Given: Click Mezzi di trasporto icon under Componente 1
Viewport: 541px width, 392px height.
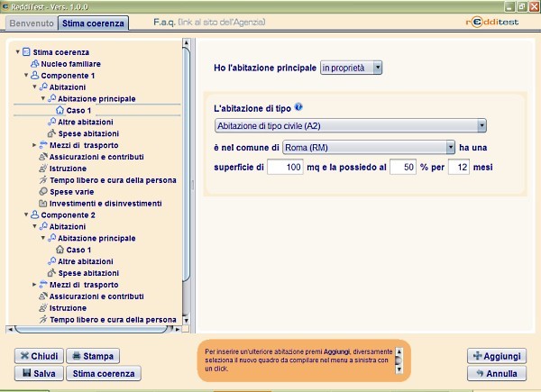Looking at the screenshot, I should [x=43, y=145].
